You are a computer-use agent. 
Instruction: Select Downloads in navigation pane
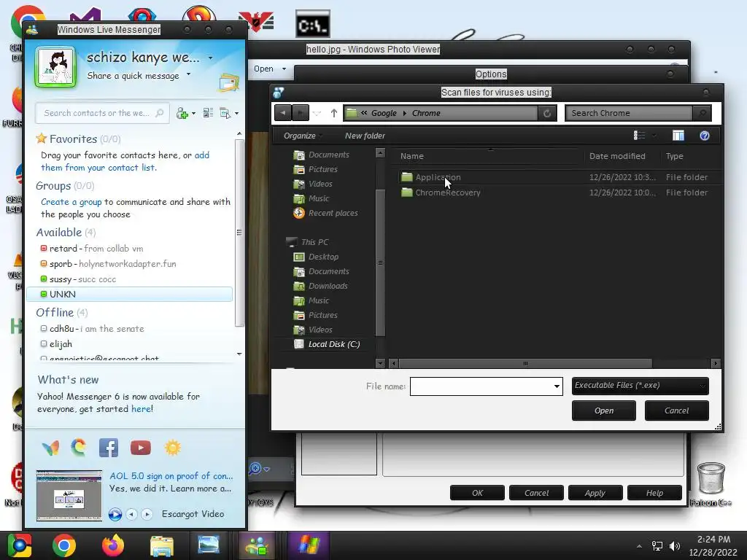pos(321,286)
